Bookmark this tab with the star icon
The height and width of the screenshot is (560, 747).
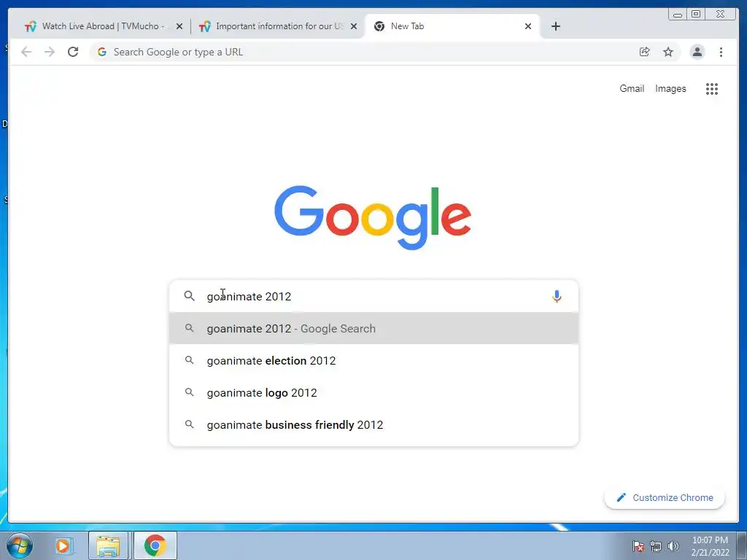coord(668,52)
